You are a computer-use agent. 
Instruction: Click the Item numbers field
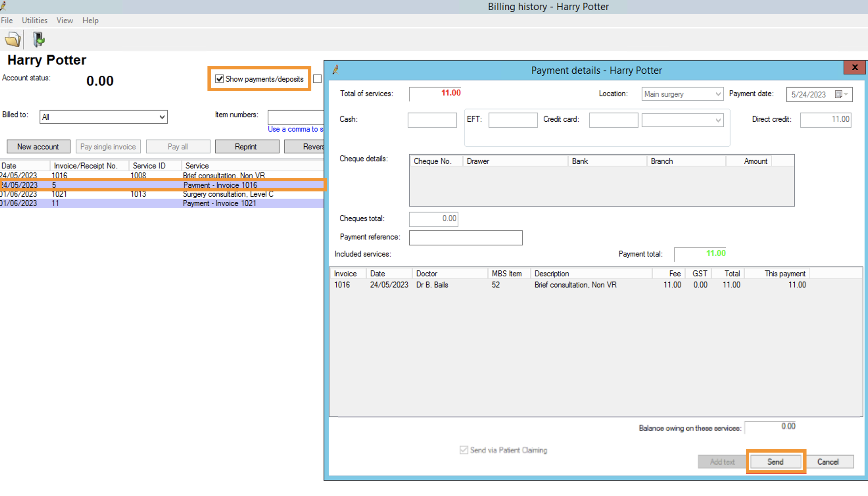(296, 117)
